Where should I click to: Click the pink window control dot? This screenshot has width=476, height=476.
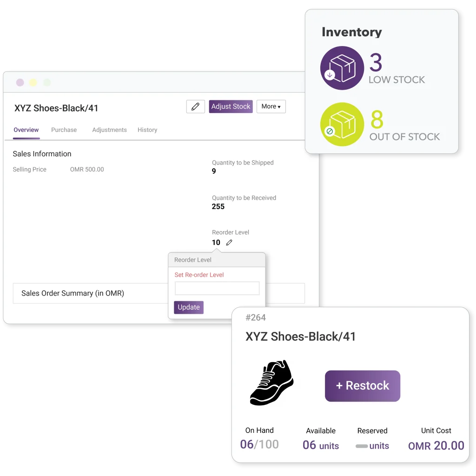coord(20,82)
